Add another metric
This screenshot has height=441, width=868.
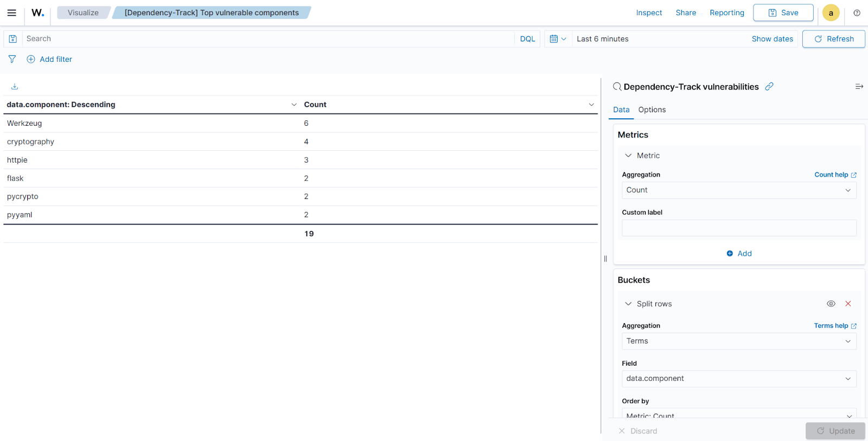[x=739, y=253]
